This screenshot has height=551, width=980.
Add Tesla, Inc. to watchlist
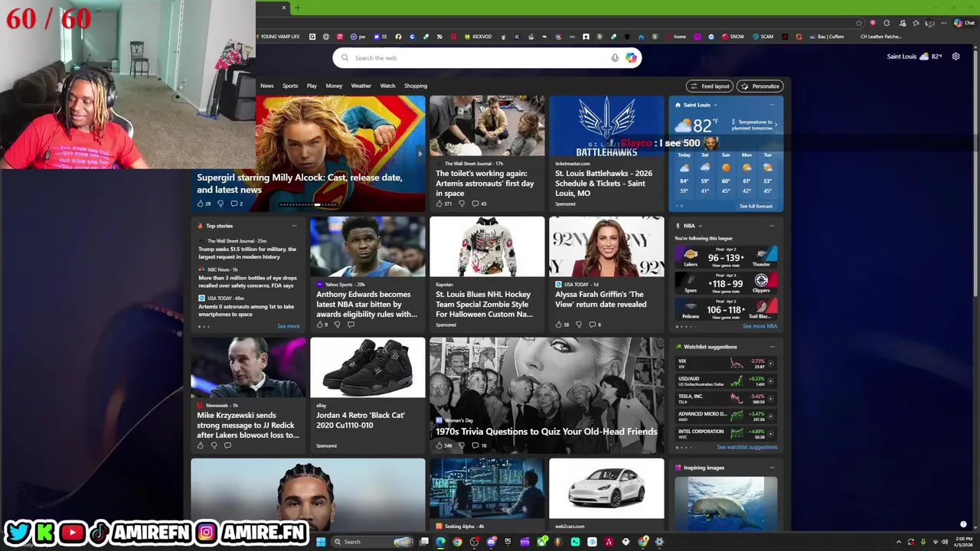771,399
